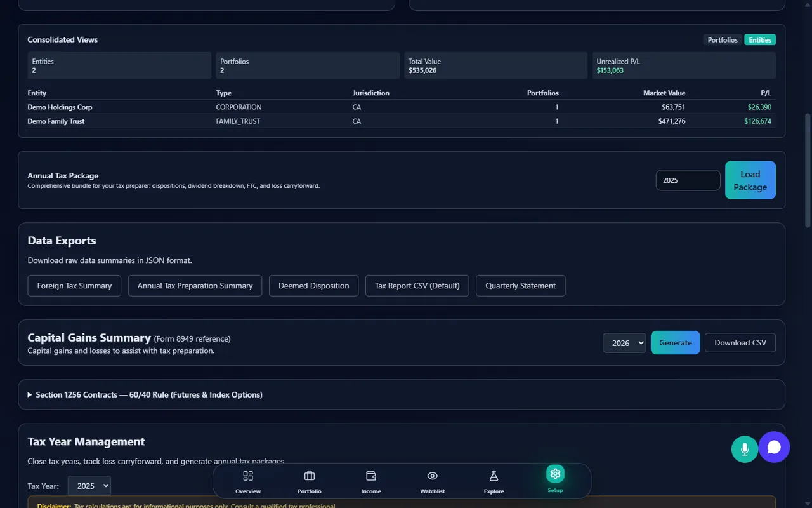Download the Foreign Tax Summary export
812x508 pixels.
[x=74, y=286]
